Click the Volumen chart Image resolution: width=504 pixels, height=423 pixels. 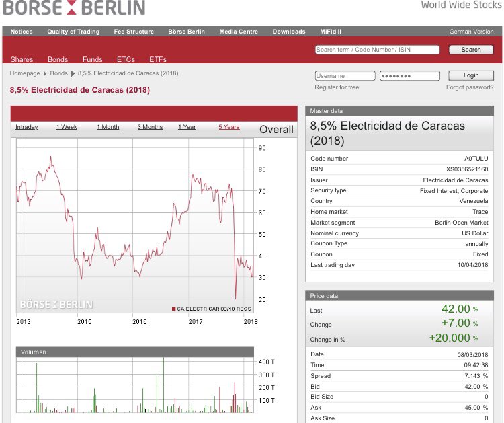coord(135,385)
